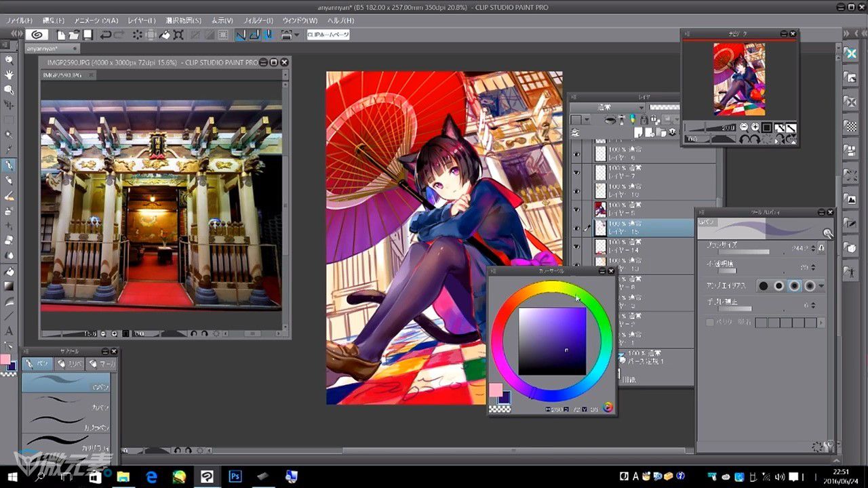The image size is (868, 488).
Task: Click the Navigator thumbnail preview
Action: point(739,79)
